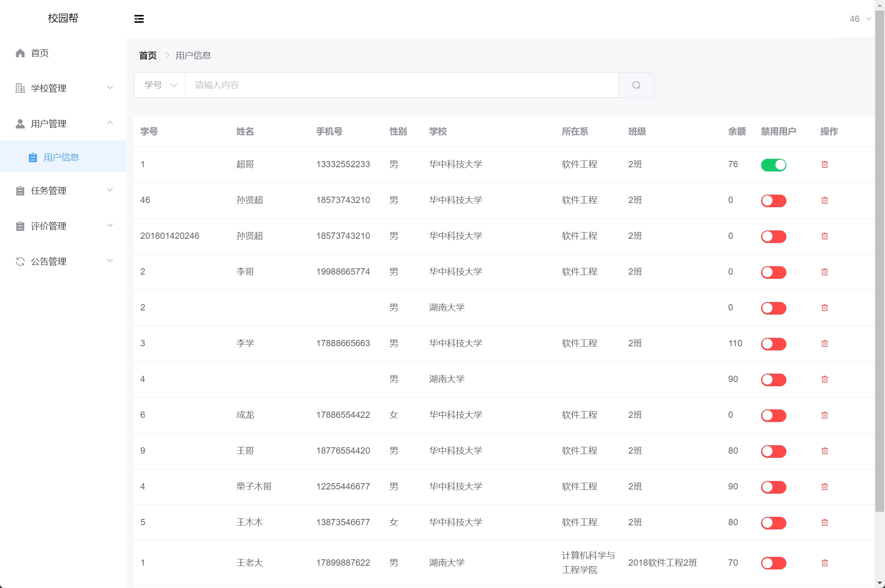Screen dimensions: 885x588
Task: Expand 公告管理 submenu chevron
Action: coord(110,261)
